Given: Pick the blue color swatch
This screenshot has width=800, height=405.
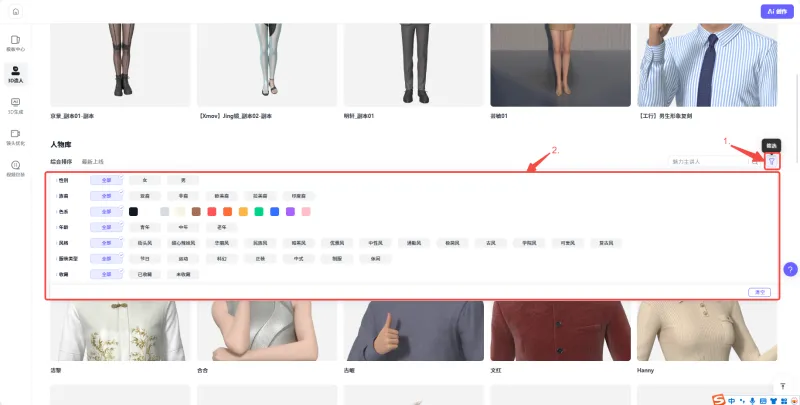Looking at the screenshot, I should click(274, 212).
